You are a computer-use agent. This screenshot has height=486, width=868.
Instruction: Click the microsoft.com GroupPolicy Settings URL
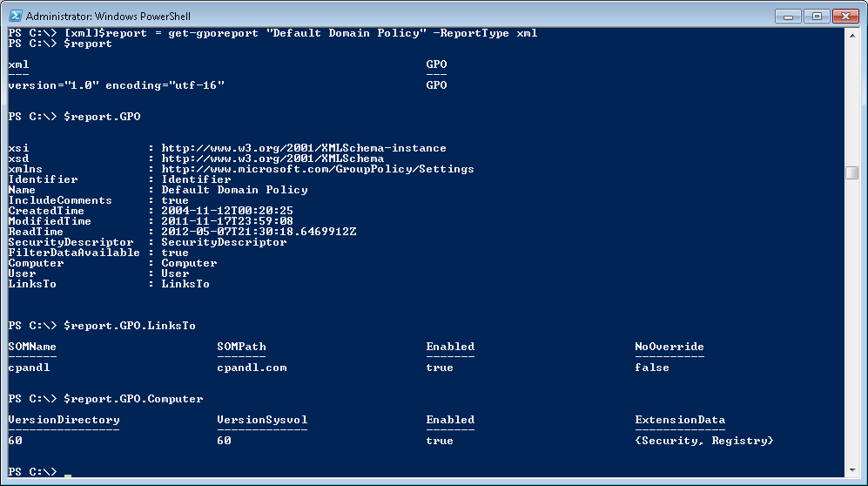pyautogui.click(x=317, y=169)
